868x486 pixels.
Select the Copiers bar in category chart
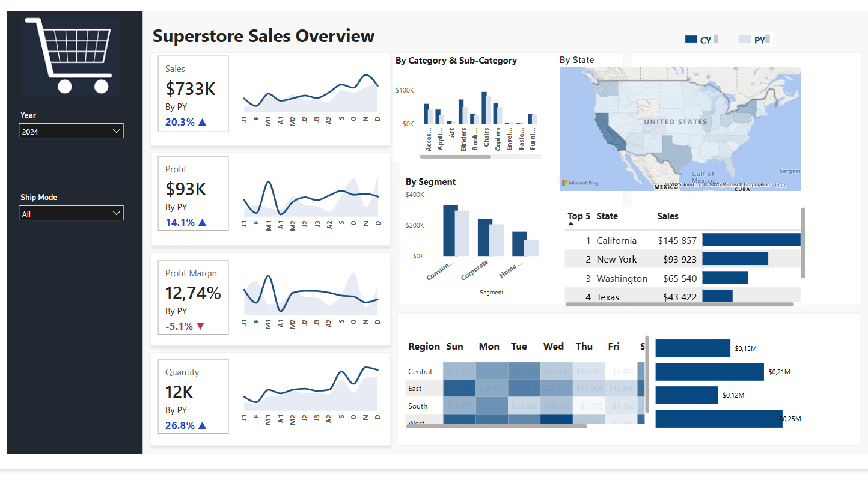(x=496, y=113)
